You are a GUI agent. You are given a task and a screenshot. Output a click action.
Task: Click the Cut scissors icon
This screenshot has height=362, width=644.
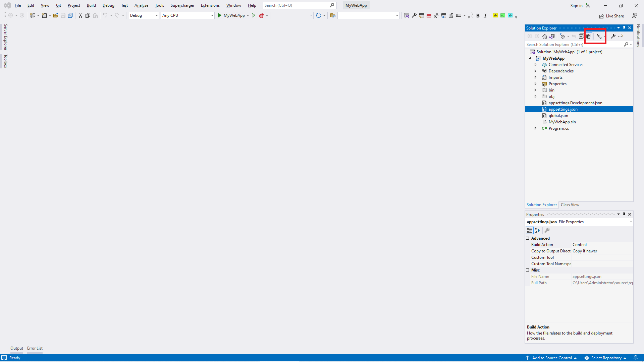pos(80,15)
